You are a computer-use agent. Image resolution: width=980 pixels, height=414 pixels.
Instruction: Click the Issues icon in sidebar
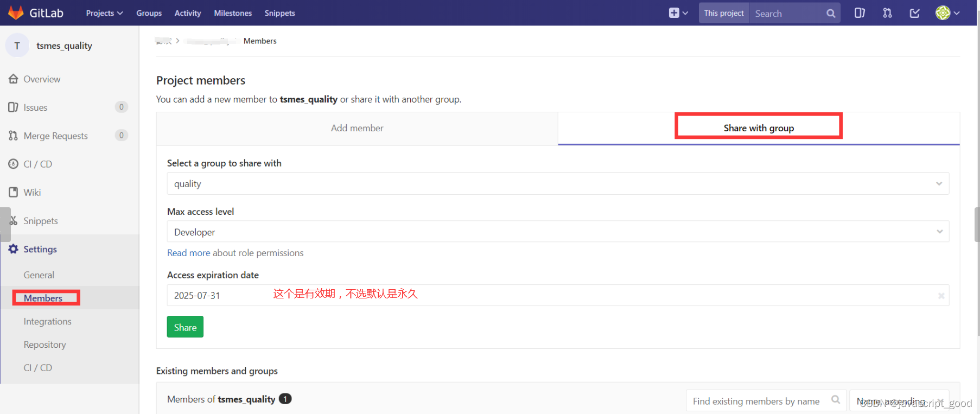[14, 107]
